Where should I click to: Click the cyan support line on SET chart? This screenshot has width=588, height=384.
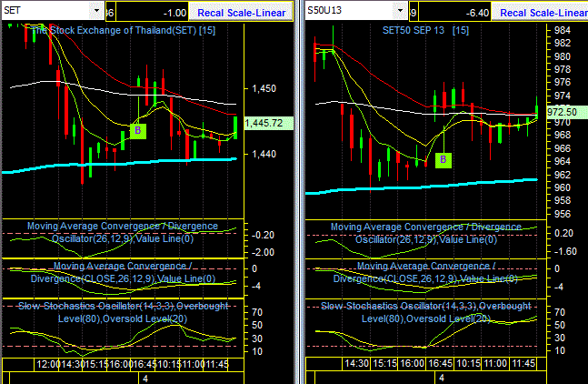pos(120,164)
